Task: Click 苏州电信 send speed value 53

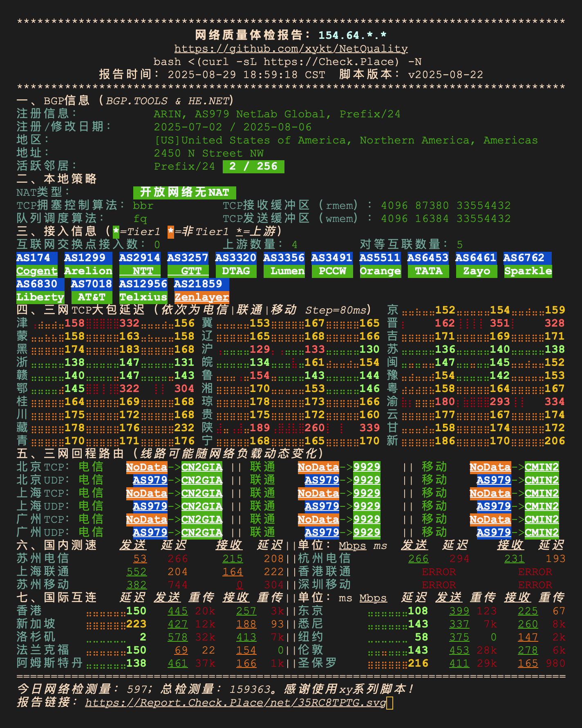Action: 140,559
